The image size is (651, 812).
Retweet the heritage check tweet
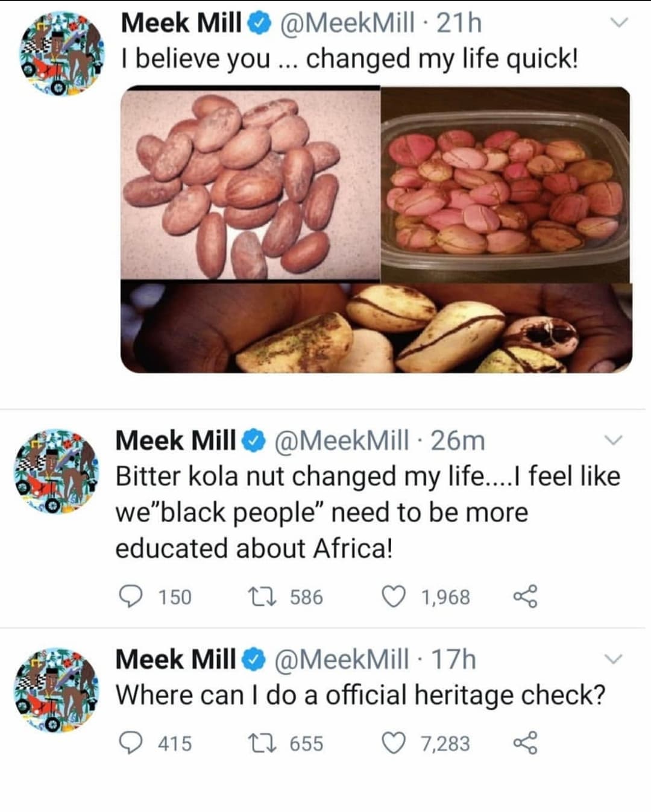point(262,743)
